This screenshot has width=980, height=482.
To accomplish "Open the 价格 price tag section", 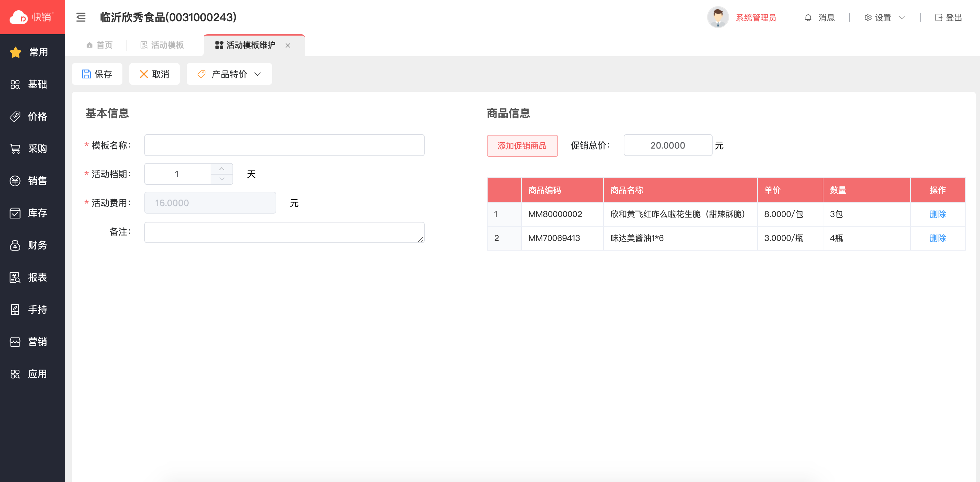I will (x=32, y=116).
